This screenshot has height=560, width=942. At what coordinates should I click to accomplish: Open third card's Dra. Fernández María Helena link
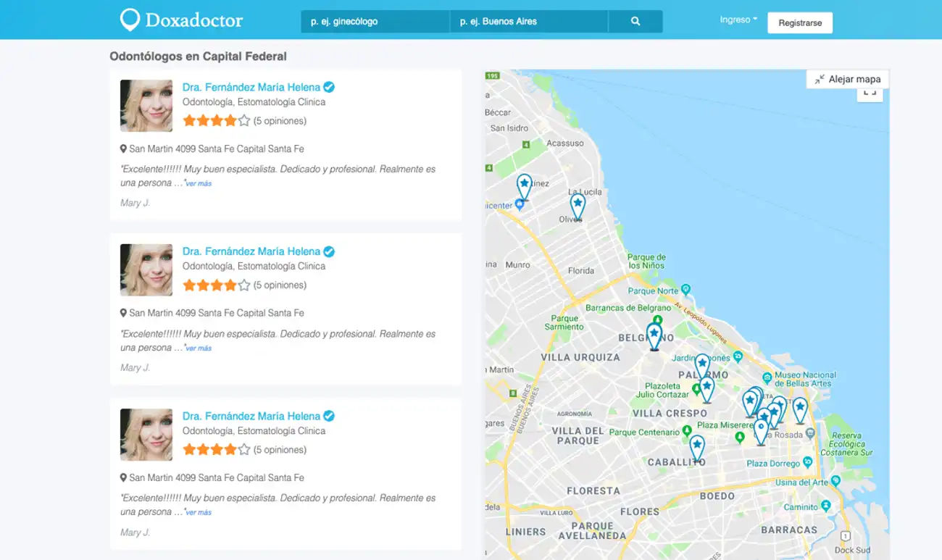251,416
